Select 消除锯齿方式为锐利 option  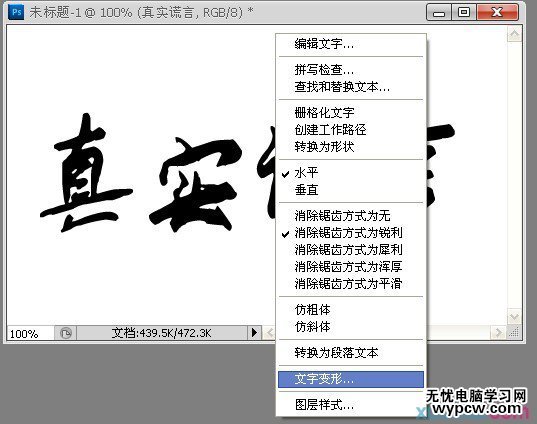pos(351,233)
